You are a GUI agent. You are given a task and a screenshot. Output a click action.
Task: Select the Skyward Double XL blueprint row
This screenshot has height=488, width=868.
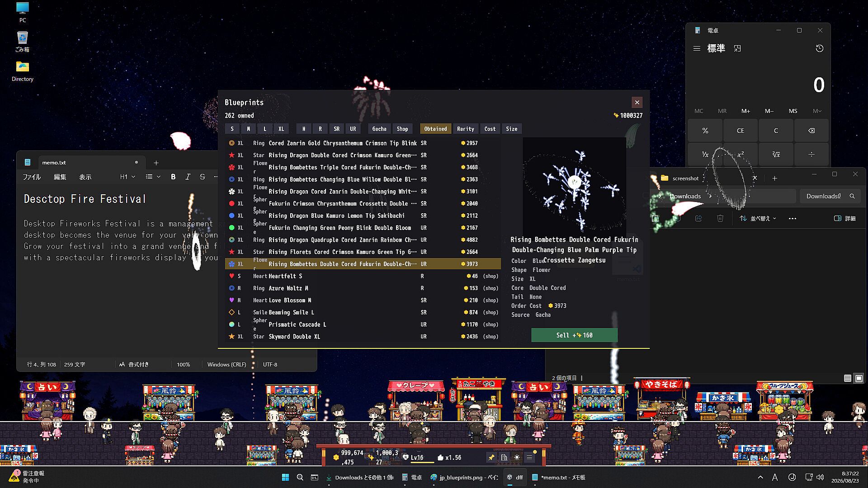(363, 337)
